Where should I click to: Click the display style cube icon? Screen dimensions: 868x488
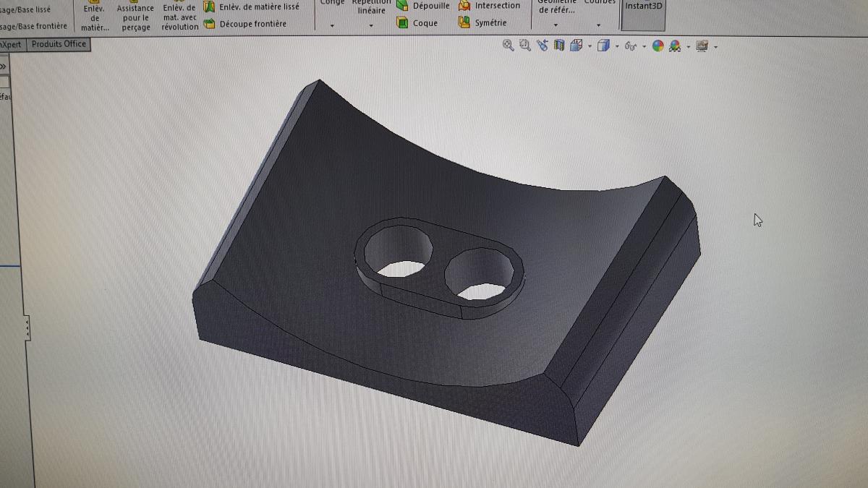pyautogui.click(x=603, y=46)
